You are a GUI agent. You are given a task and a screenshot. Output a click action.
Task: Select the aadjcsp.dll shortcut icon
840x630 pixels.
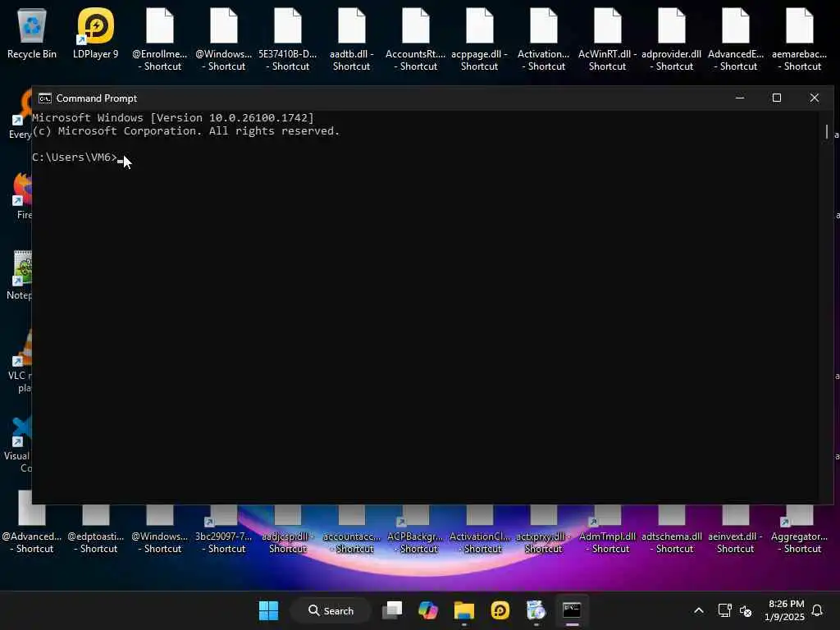pos(288,529)
